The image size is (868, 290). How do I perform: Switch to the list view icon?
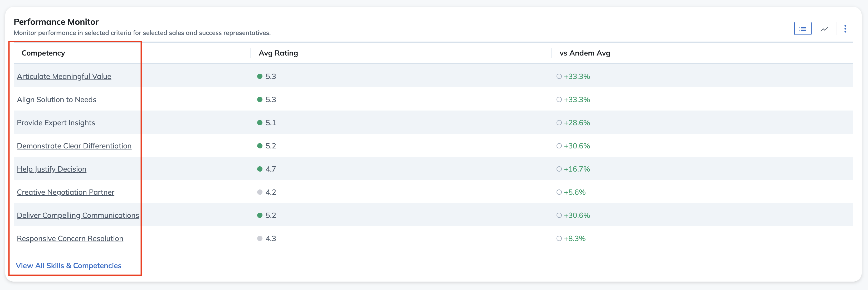[x=803, y=29]
